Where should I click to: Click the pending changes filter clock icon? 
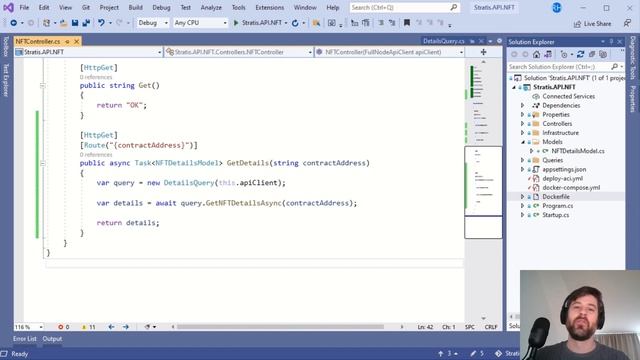coord(564,54)
